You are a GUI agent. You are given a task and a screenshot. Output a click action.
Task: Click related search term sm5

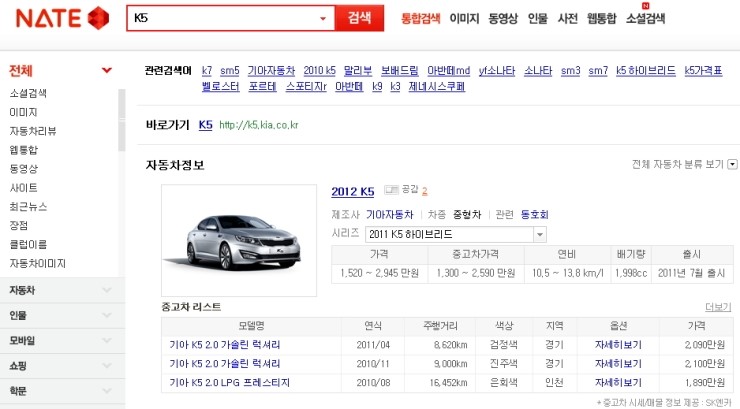tap(230, 71)
